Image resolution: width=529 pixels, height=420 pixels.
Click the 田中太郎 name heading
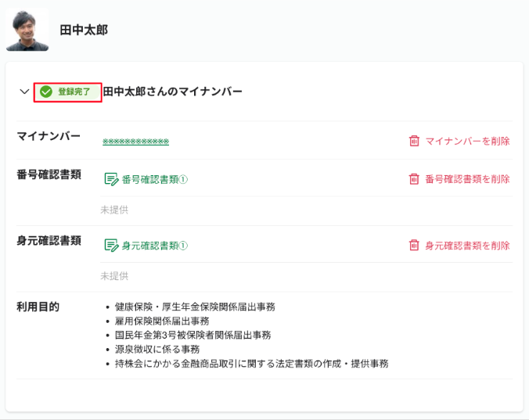coord(84,30)
